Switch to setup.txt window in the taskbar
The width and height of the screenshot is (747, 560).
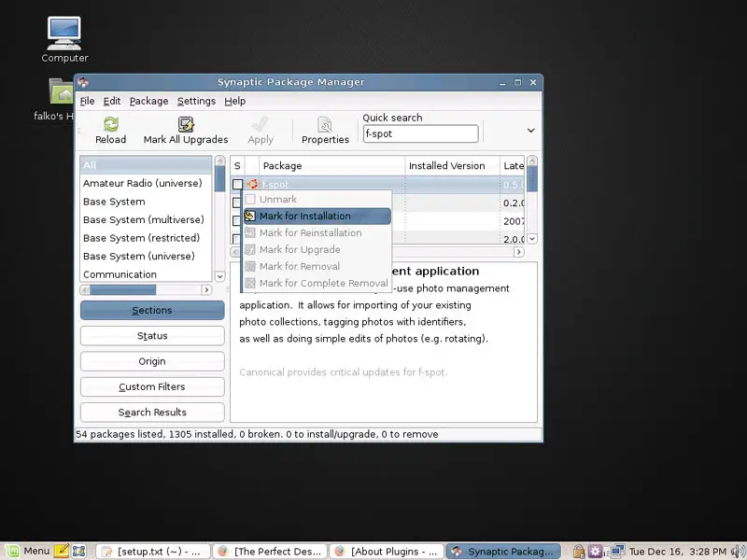[x=153, y=552]
